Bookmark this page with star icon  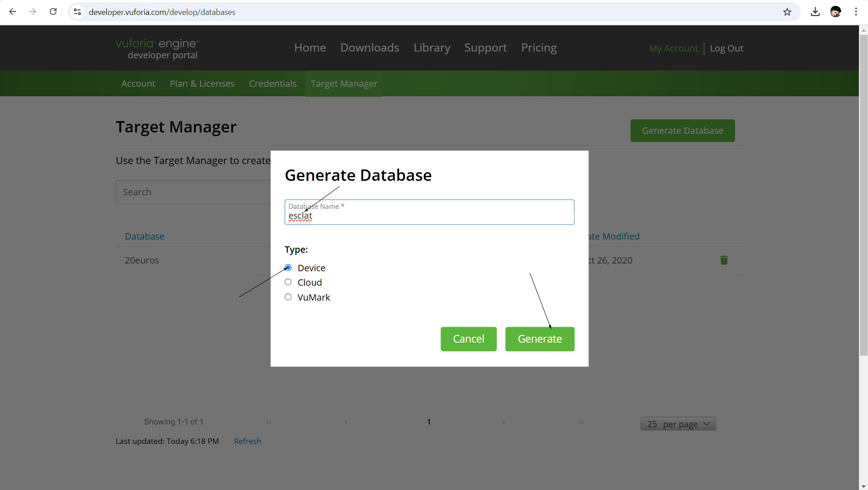(x=787, y=12)
